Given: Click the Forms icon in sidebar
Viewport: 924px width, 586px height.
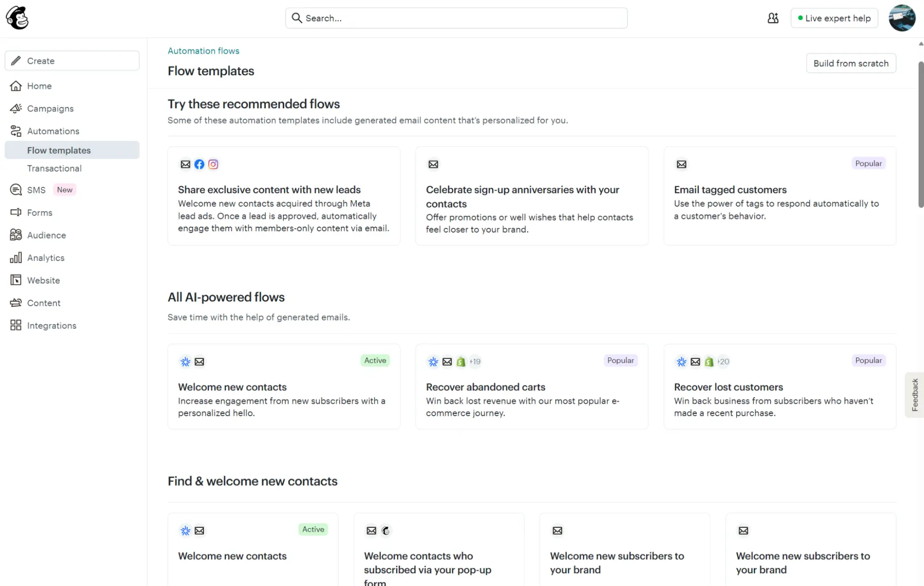Looking at the screenshot, I should click(16, 213).
